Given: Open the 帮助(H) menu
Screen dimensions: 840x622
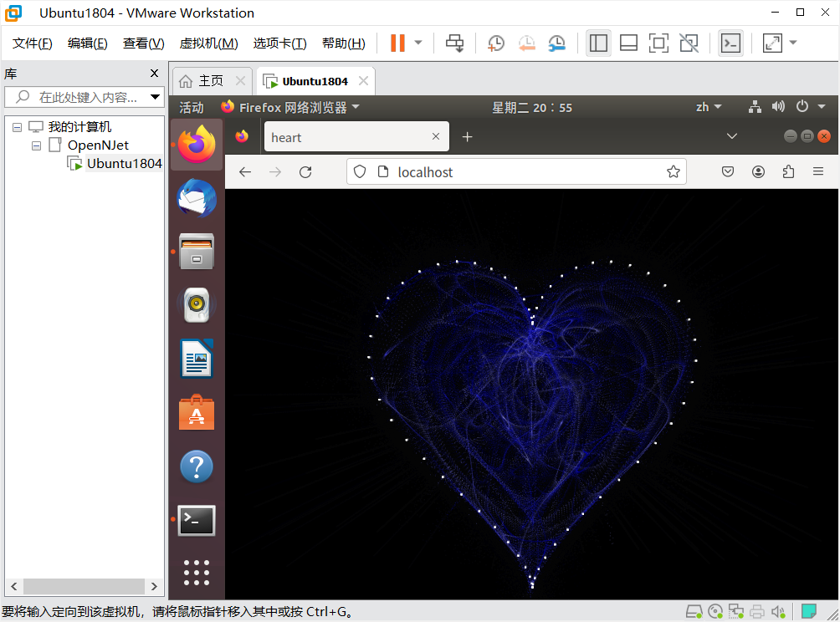Looking at the screenshot, I should [x=343, y=43].
